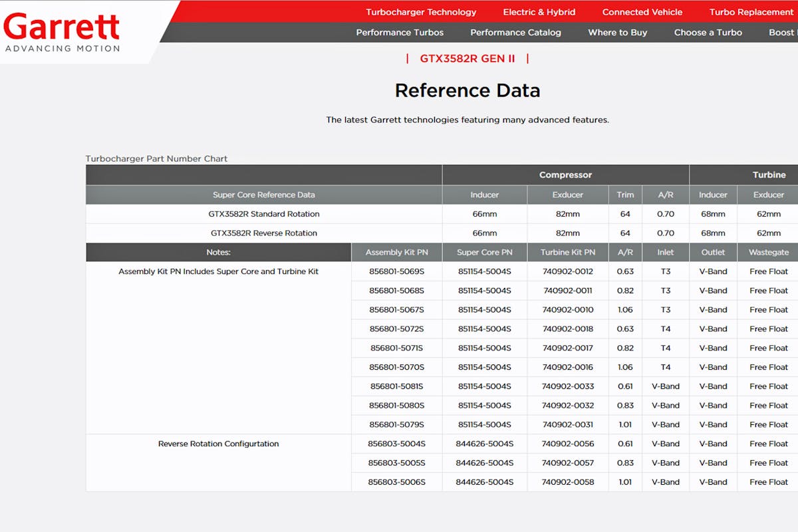This screenshot has width=798, height=532.
Task: Click the Assembly Kit PN column header
Action: (x=397, y=252)
